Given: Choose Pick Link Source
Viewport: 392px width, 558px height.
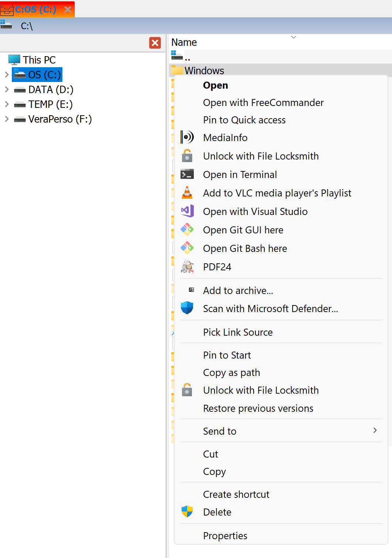Looking at the screenshot, I should [x=281, y=332].
